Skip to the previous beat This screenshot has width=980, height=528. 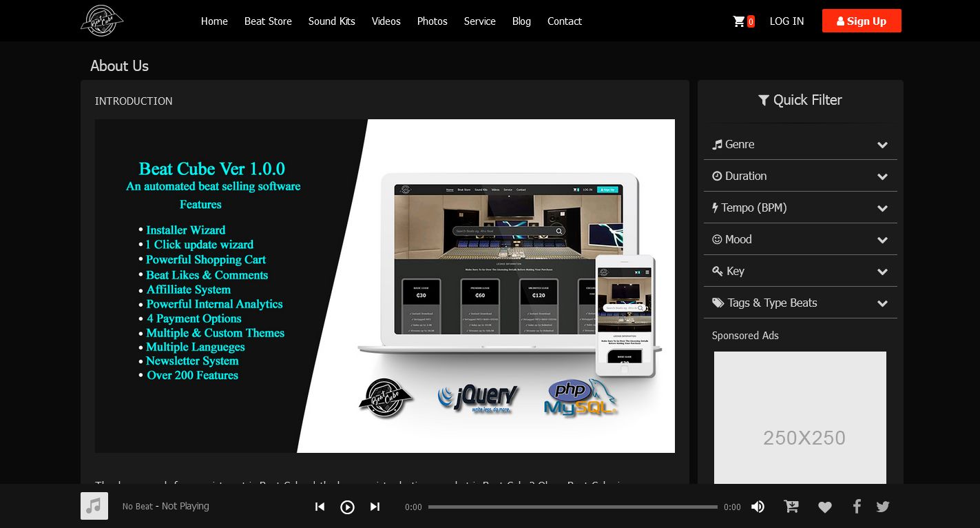pos(320,507)
